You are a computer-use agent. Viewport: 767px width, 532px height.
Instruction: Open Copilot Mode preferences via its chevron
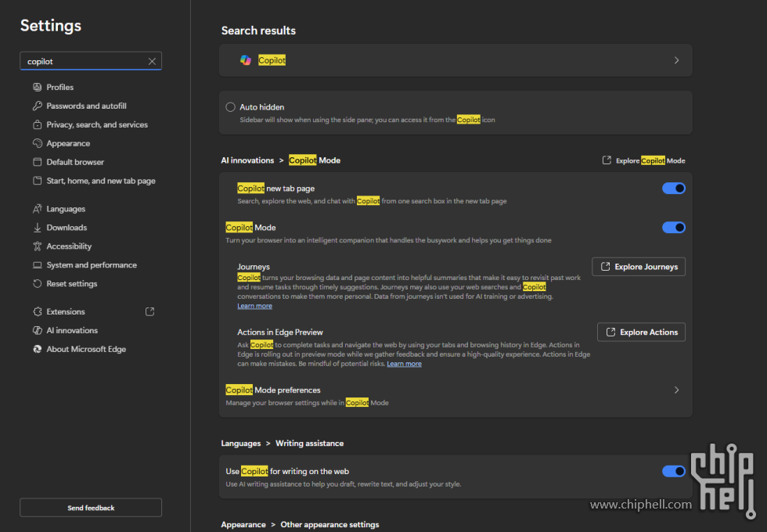(676, 390)
